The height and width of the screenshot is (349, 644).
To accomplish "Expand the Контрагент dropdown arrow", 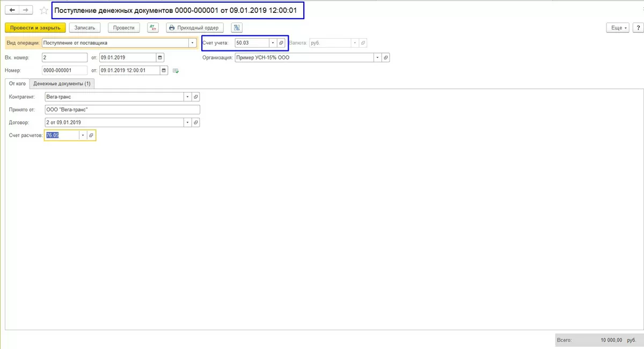I will click(188, 97).
